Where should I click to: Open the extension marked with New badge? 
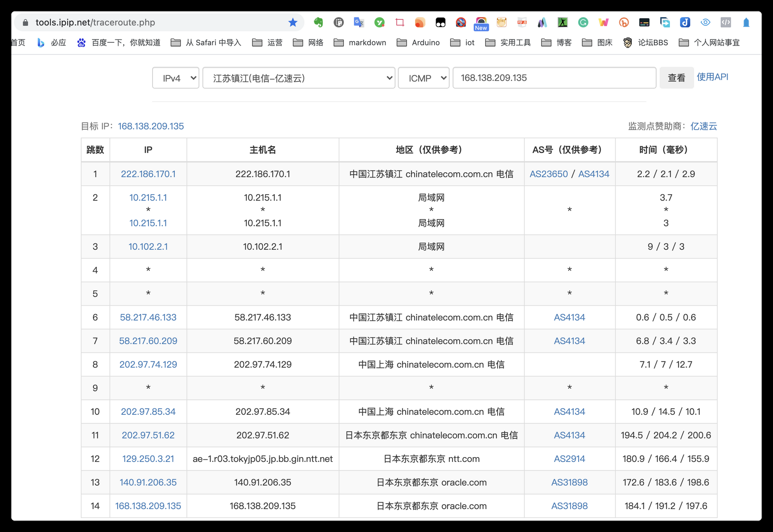click(482, 20)
